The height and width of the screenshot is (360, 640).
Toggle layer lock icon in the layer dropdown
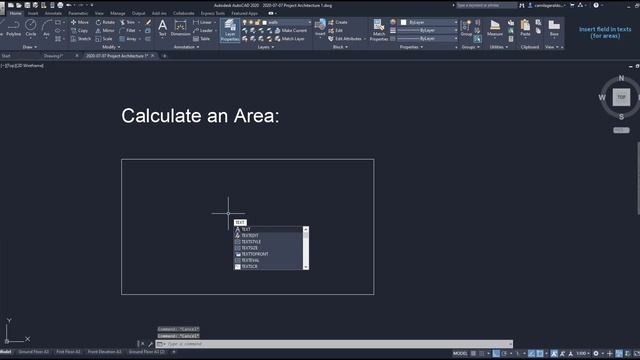pos(258,22)
